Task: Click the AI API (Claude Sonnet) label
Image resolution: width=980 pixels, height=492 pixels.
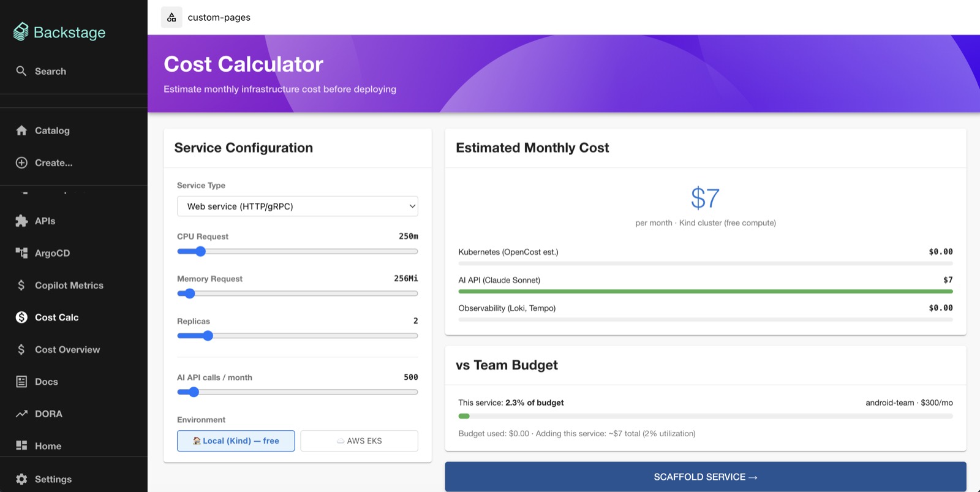Action: 499,280
